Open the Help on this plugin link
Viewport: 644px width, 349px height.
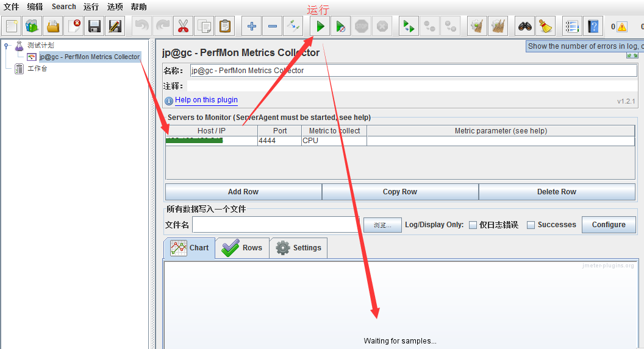pos(206,100)
